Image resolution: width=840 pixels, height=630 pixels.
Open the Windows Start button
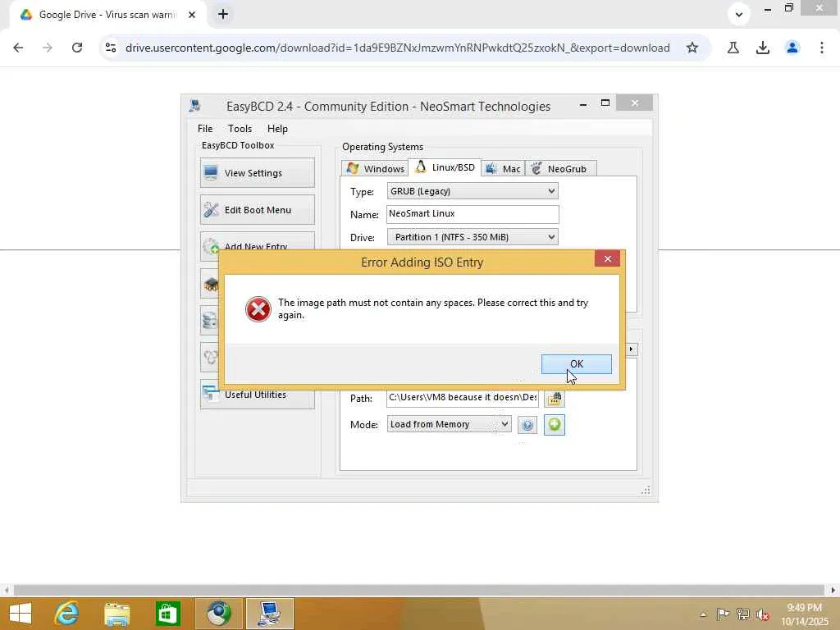21,614
